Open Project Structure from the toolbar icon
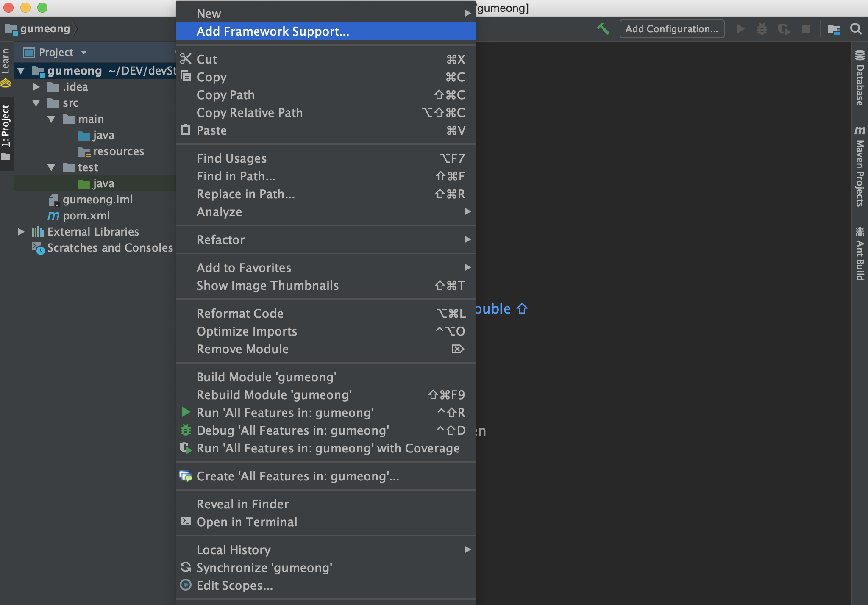This screenshot has width=868, height=605. click(x=834, y=29)
